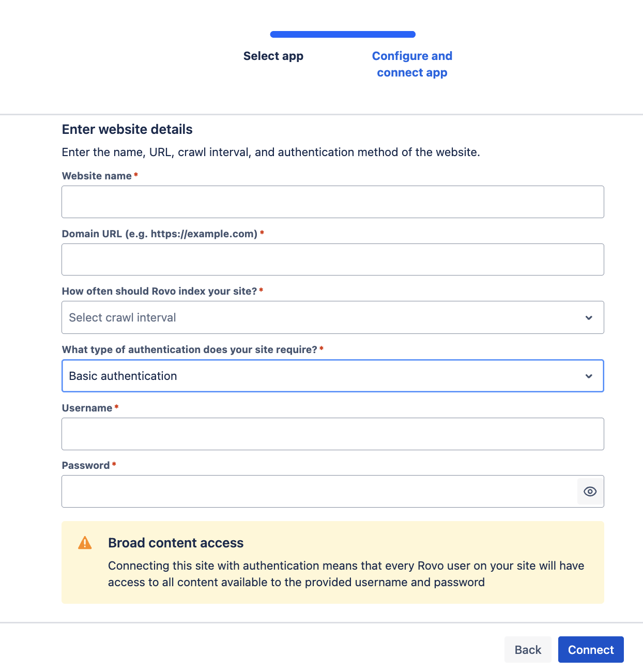
Task: Focus the Domain URL field
Action: (x=333, y=259)
